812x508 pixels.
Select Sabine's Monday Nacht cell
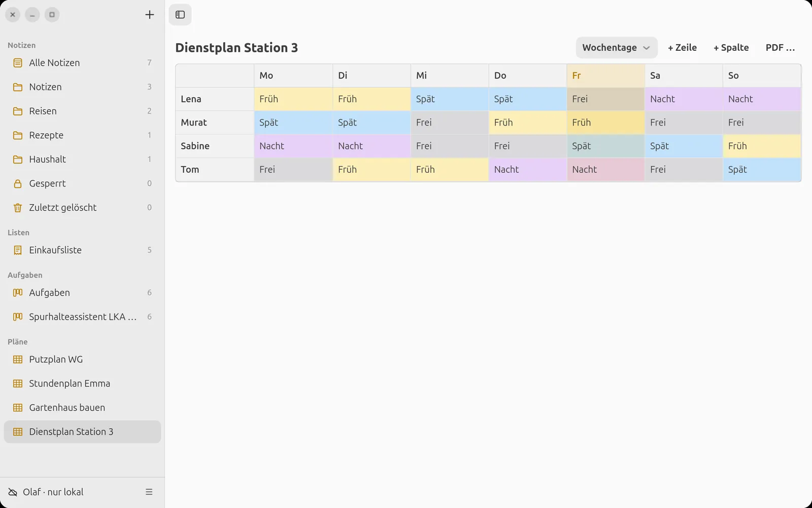tap(293, 146)
